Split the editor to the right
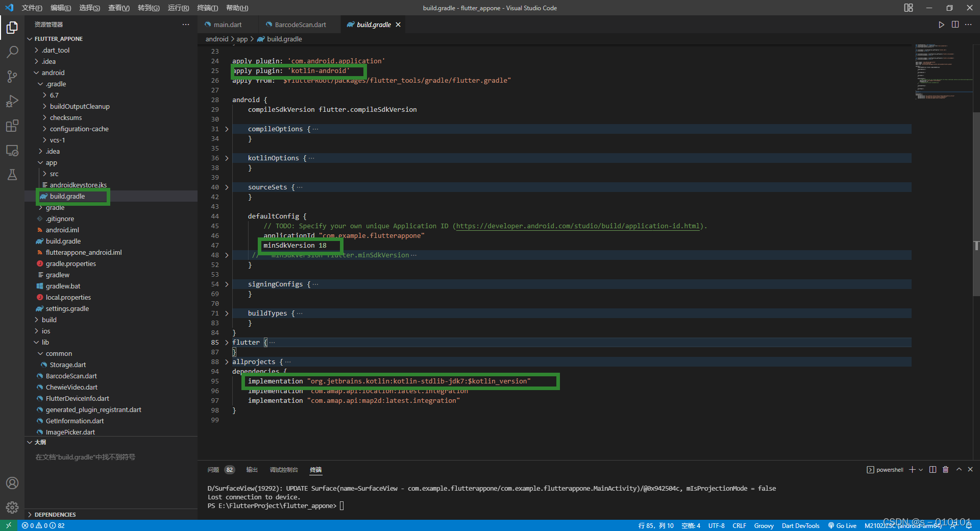The image size is (980, 531). pos(955,25)
